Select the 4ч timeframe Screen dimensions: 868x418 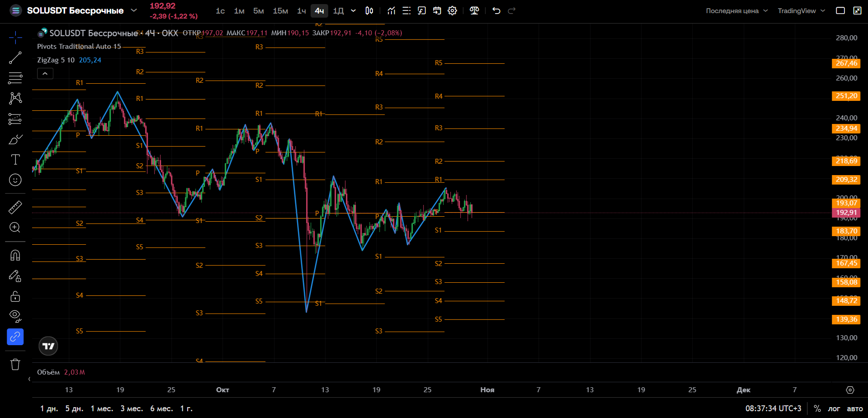pyautogui.click(x=319, y=10)
